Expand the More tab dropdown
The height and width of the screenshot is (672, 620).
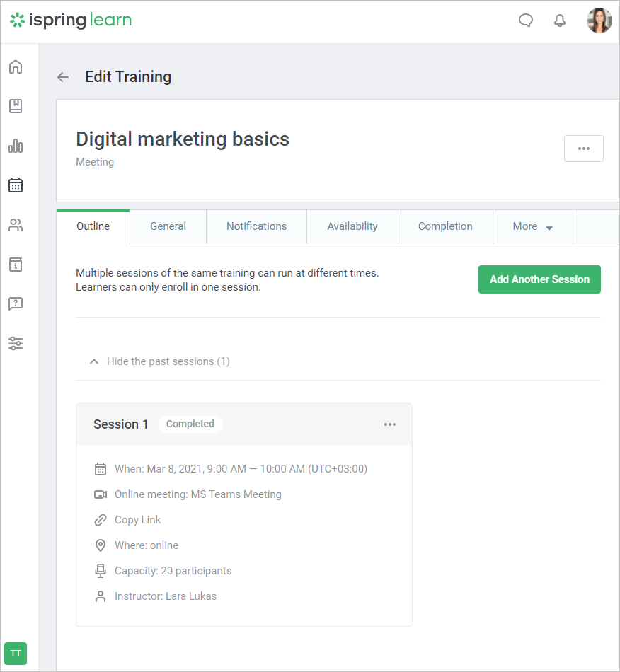tap(532, 227)
